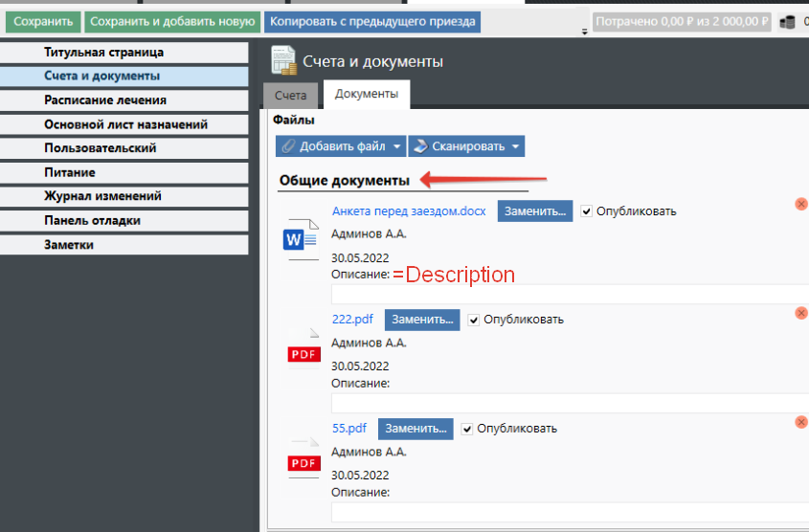This screenshot has width=809, height=532.
Task: Expand the Добавить файл dropdown arrow
Action: point(397,146)
